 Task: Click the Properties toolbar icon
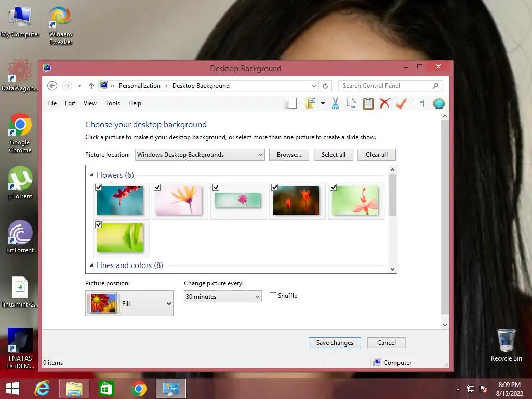[x=418, y=103]
